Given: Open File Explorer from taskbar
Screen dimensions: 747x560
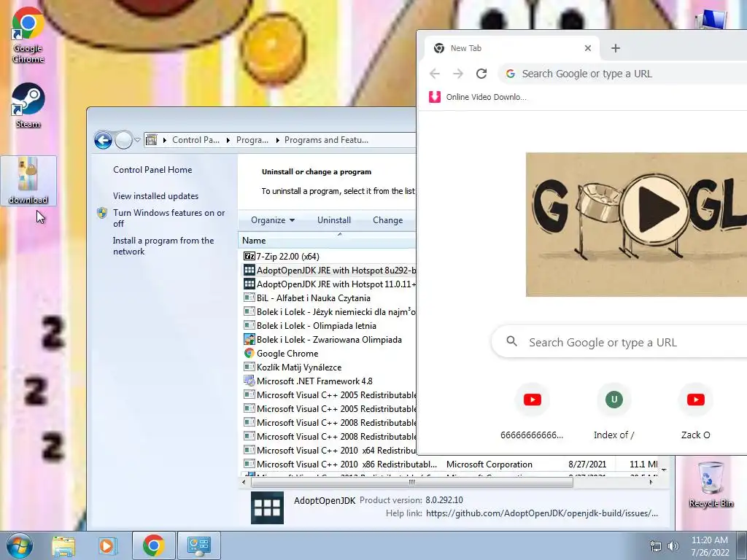Looking at the screenshot, I should point(63,545).
